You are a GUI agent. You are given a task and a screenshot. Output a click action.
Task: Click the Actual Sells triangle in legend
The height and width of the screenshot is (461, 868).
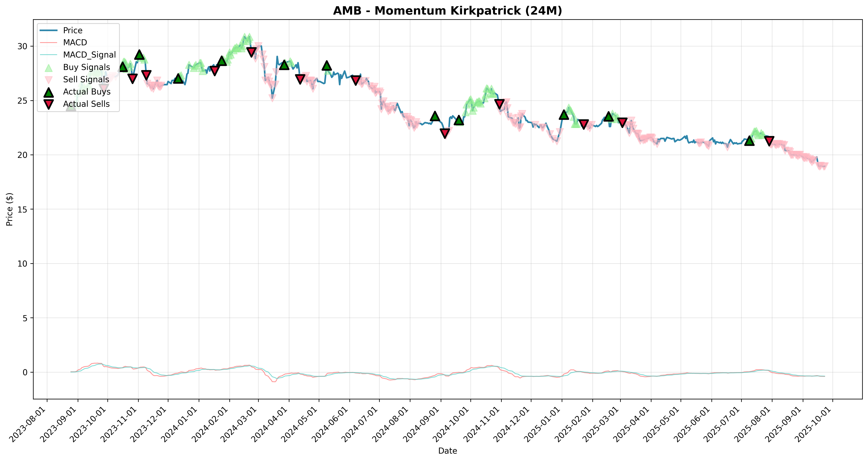(x=49, y=104)
